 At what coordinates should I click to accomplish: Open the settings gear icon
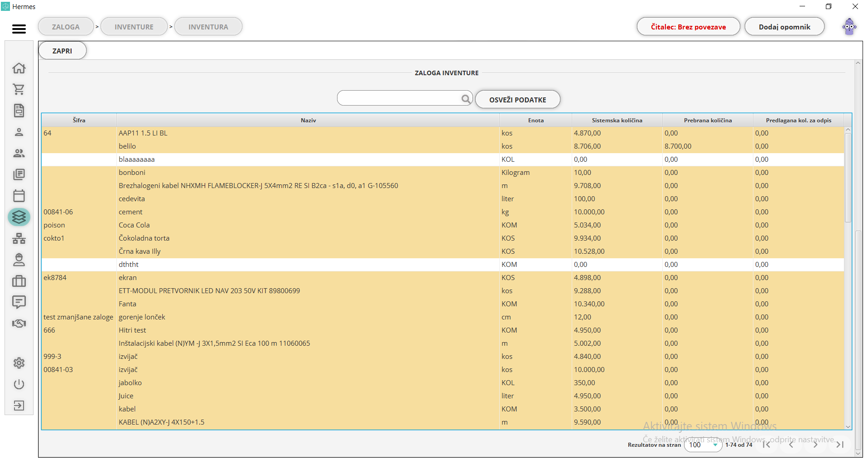pos(19,363)
